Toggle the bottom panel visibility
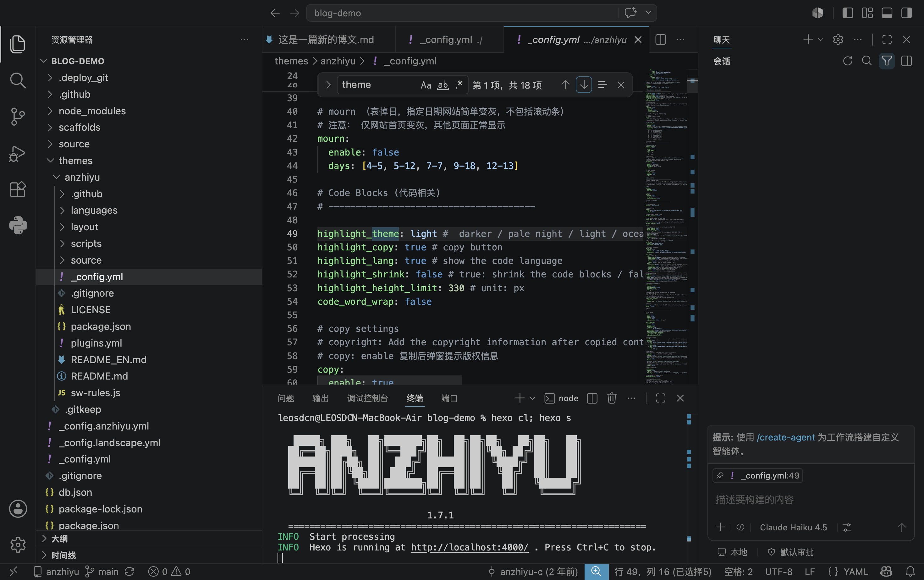 (887, 13)
